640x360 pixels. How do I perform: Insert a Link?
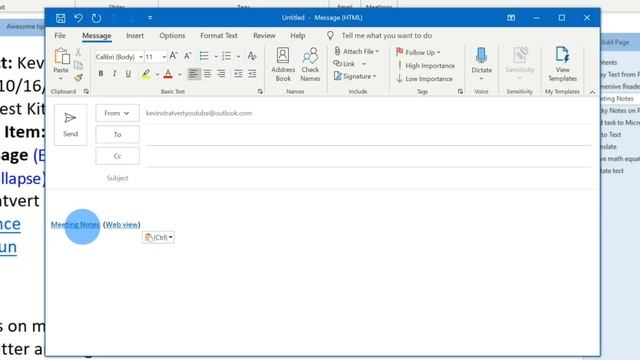(x=345, y=64)
